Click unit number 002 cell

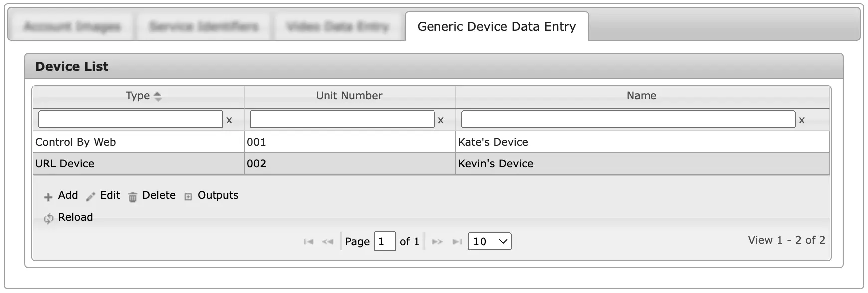tap(350, 164)
